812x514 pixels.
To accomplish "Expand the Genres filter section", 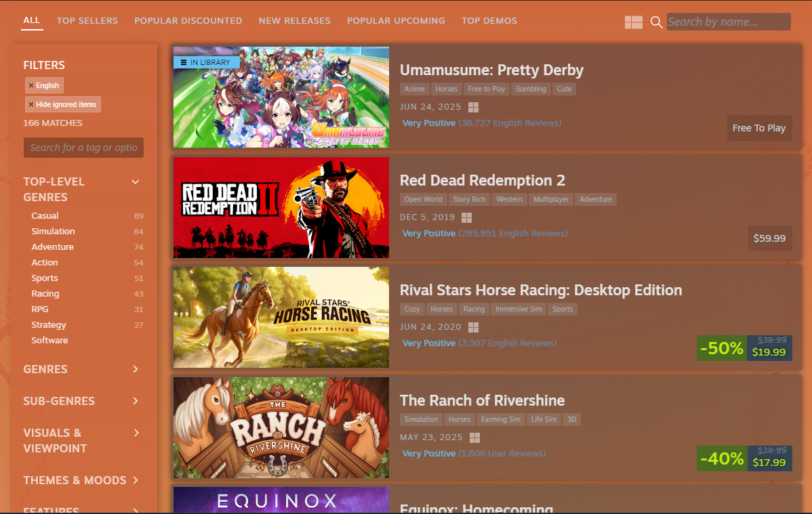I will coord(136,369).
